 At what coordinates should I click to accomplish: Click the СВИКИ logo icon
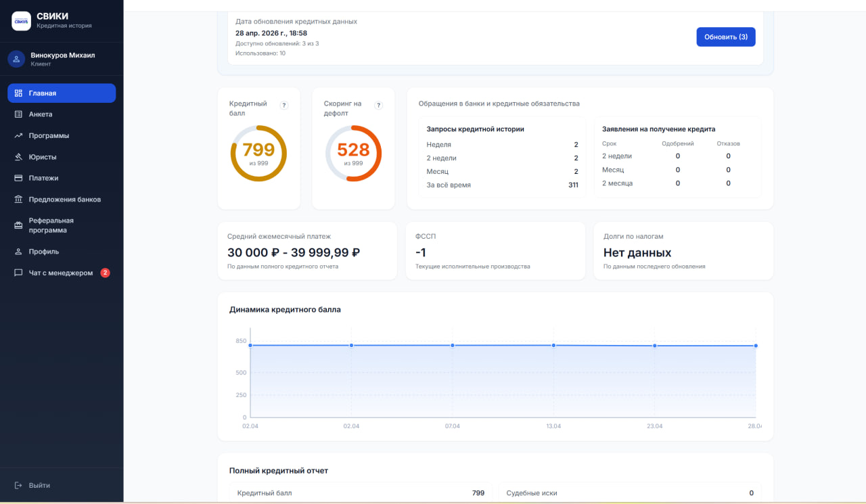[22, 21]
